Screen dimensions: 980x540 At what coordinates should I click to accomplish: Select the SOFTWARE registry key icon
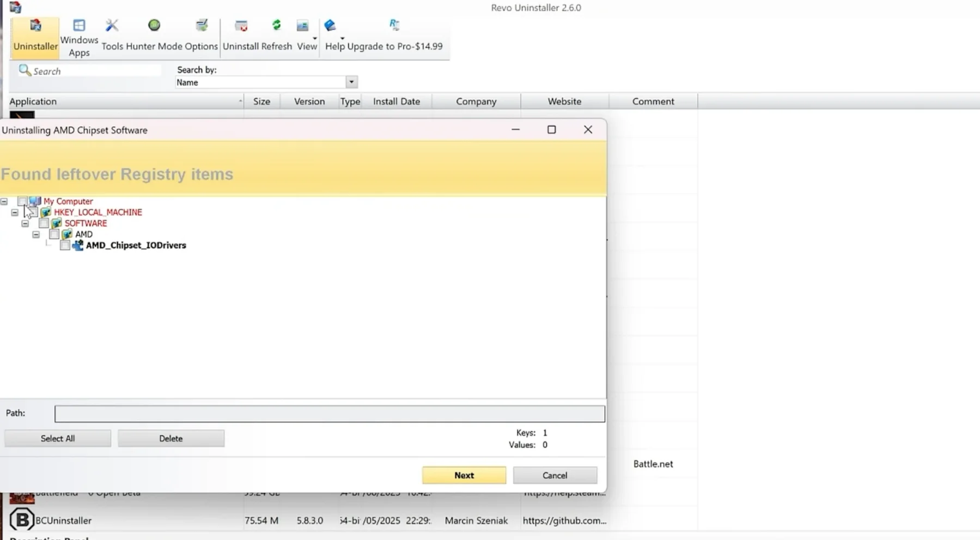point(56,223)
